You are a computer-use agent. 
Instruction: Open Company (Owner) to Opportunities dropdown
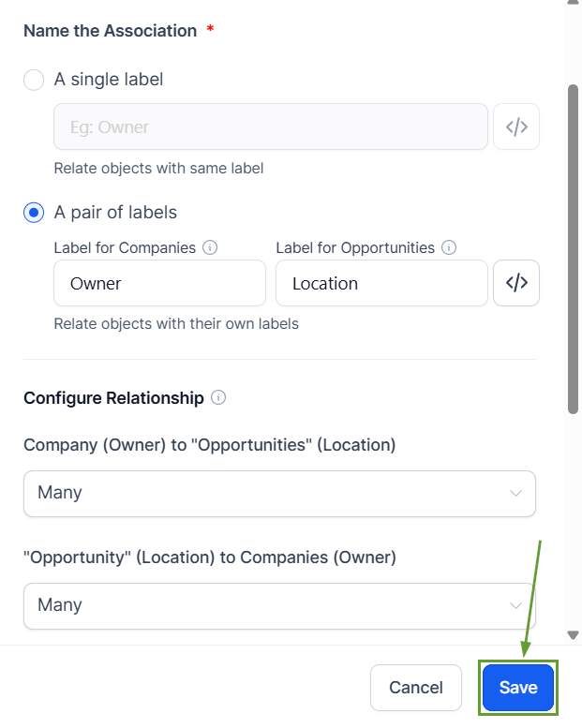(x=279, y=493)
